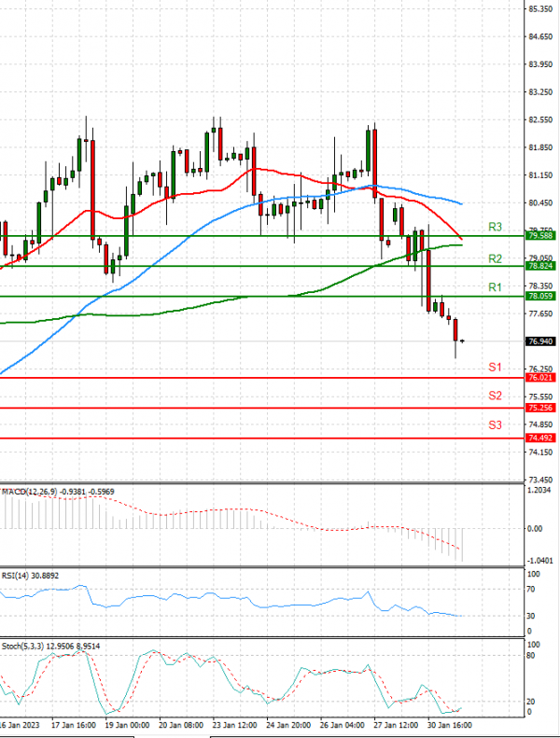This screenshot has width=560, height=738.
Task: Click the 23 Jan 12:00 date label
Action: click(234, 725)
